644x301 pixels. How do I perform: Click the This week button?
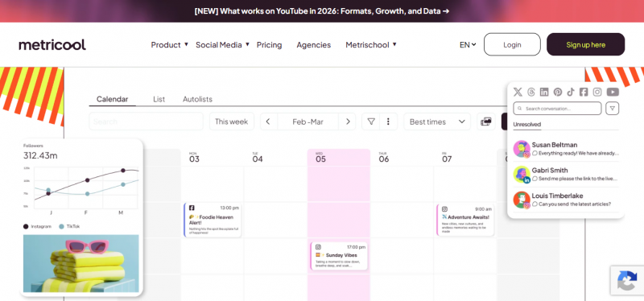232,122
